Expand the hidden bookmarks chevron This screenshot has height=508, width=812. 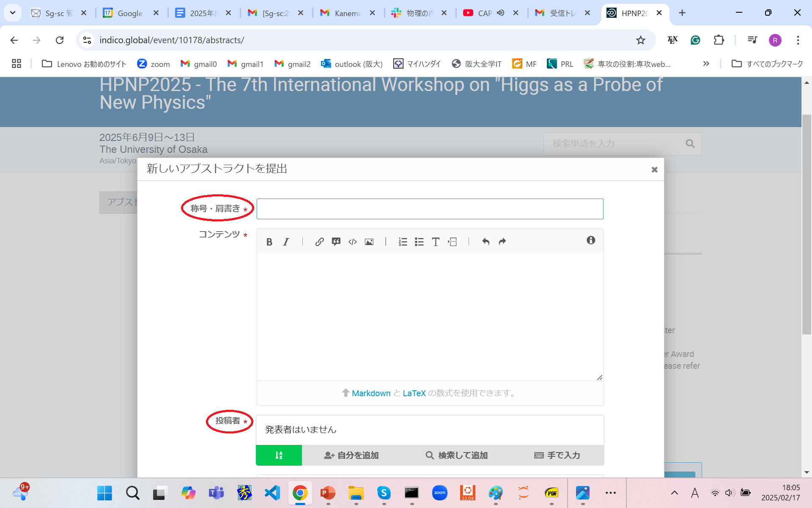pos(706,64)
